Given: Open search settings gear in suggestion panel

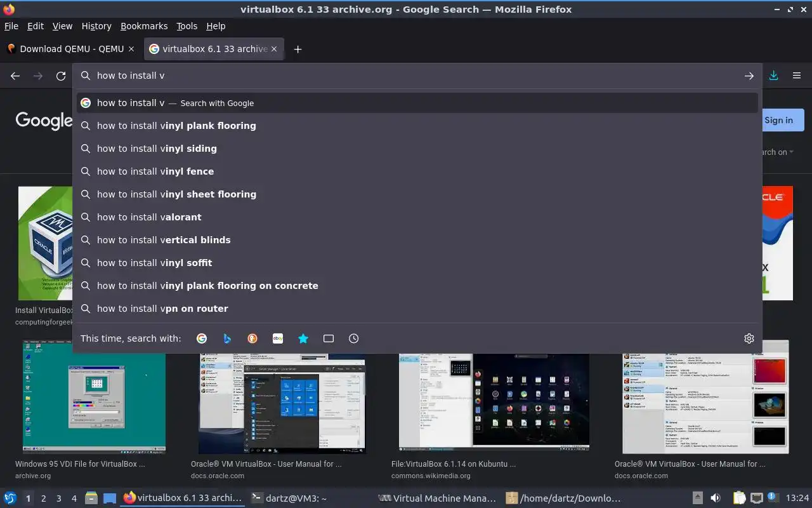Looking at the screenshot, I should click(x=749, y=338).
